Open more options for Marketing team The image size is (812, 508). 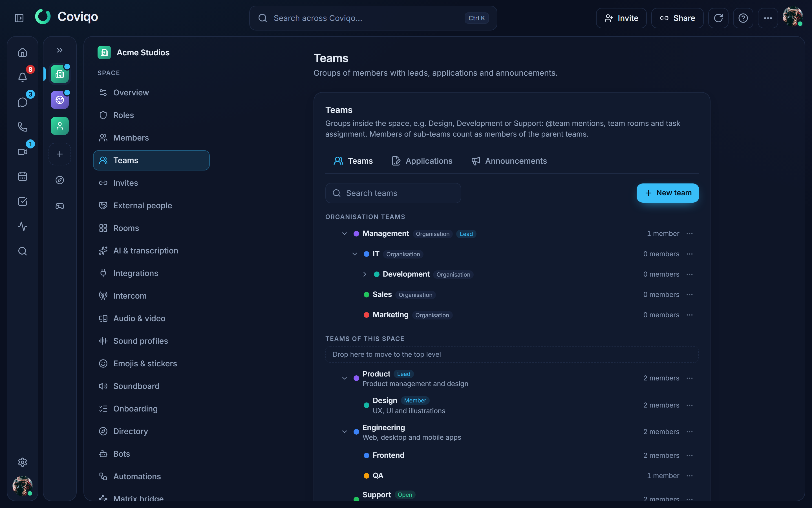coord(690,315)
